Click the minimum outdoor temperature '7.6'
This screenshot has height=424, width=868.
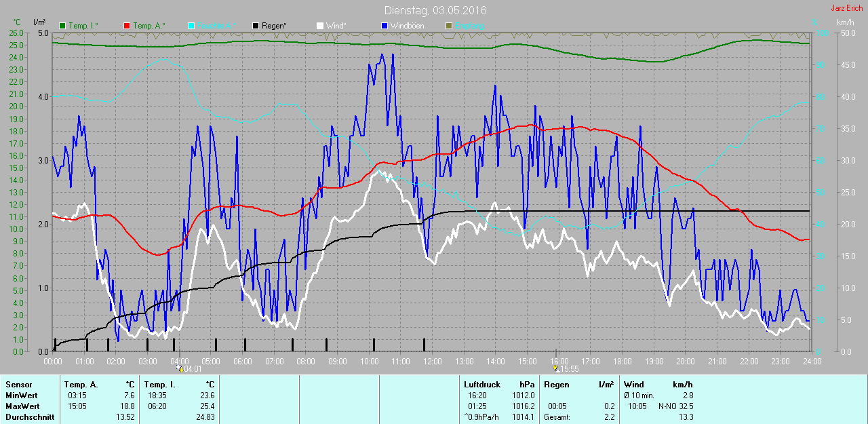tap(129, 396)
